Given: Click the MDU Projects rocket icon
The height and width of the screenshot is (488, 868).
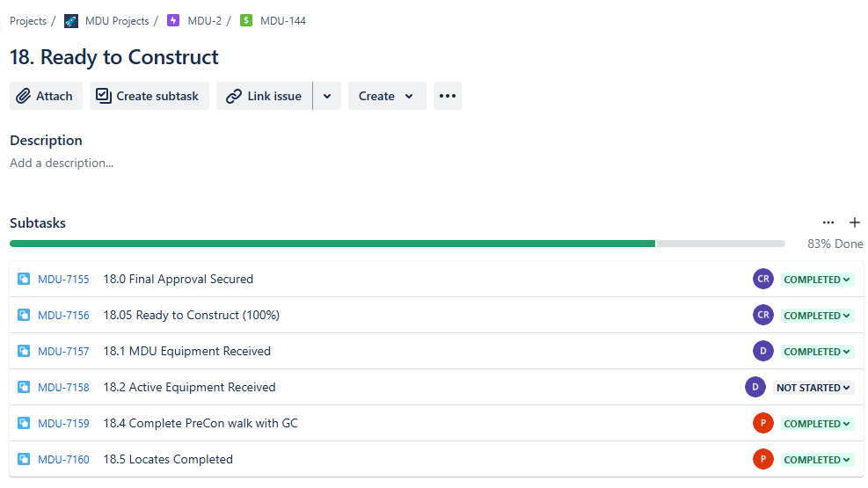Looking at the screenshot, I should click(x=71, y=21).
